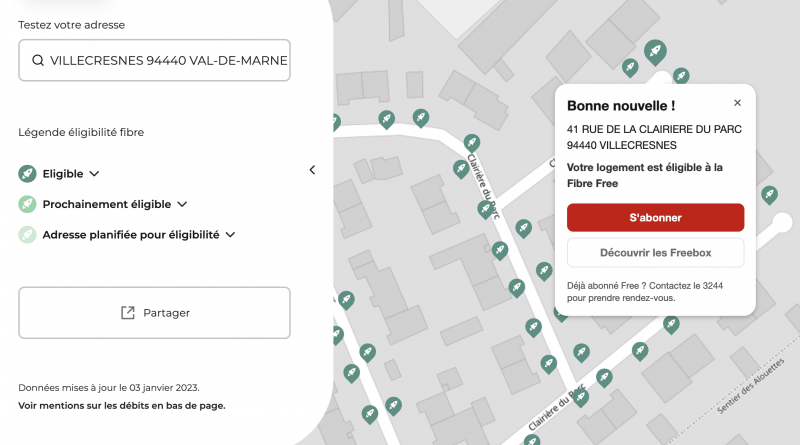
Task: Open Voir mentions sur les débits link
Action: (122, 406)
